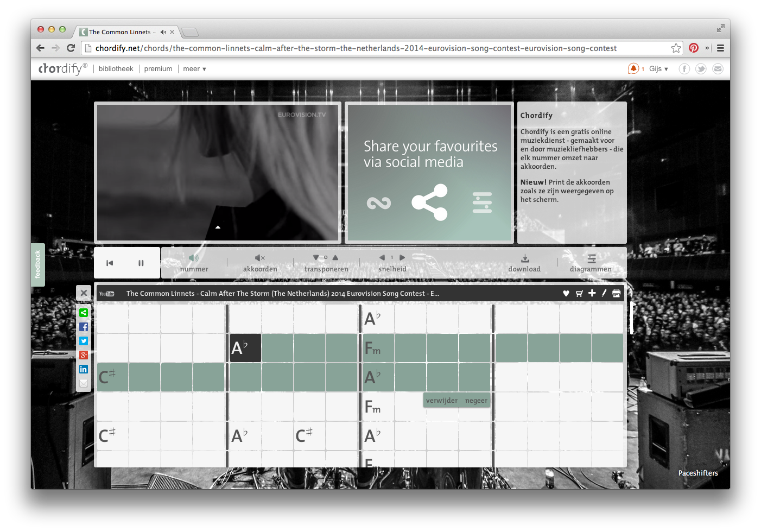
Task: Add song with plus icon
Action: (x=592, y=293)
